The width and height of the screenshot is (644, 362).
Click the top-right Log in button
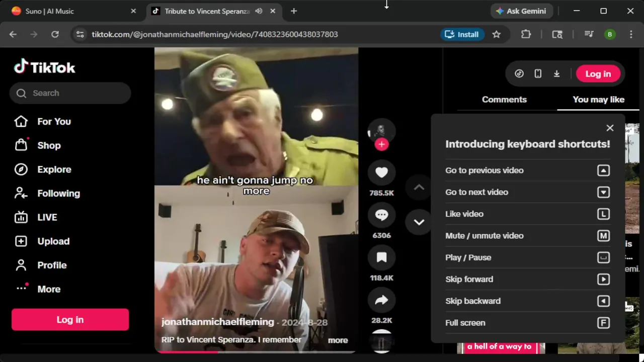[598, 74]
